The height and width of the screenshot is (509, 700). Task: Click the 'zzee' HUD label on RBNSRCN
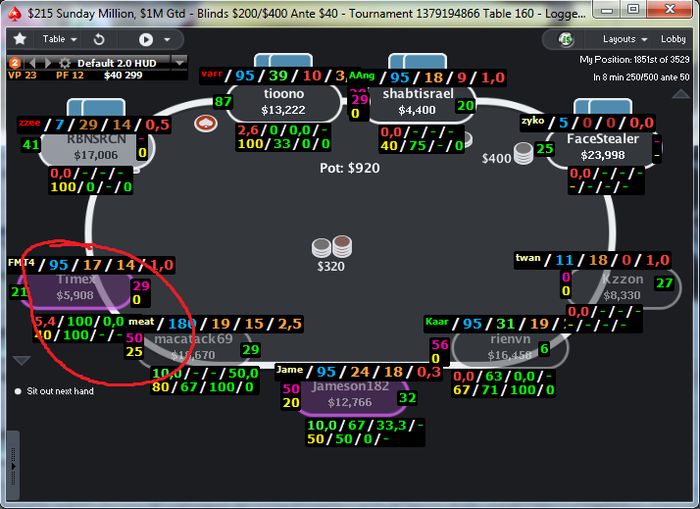click(29, 122)
